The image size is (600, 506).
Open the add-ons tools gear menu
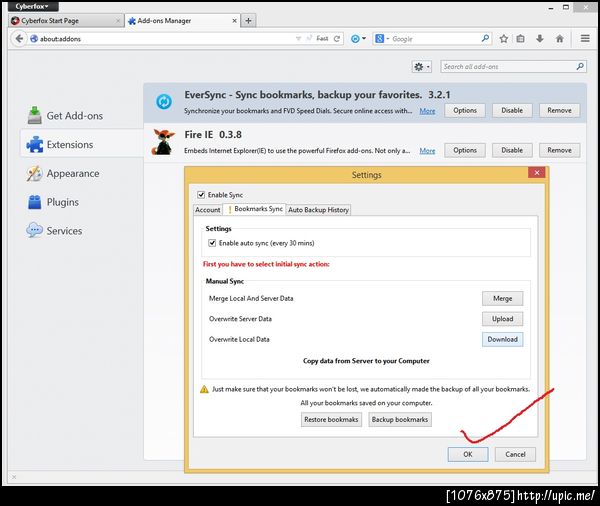(422, 67)
